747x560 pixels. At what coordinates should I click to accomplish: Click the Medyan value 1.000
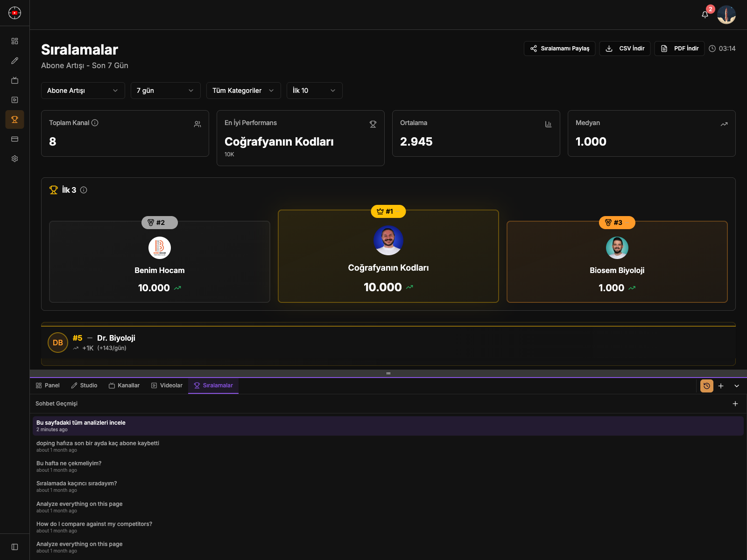point(591,141)
